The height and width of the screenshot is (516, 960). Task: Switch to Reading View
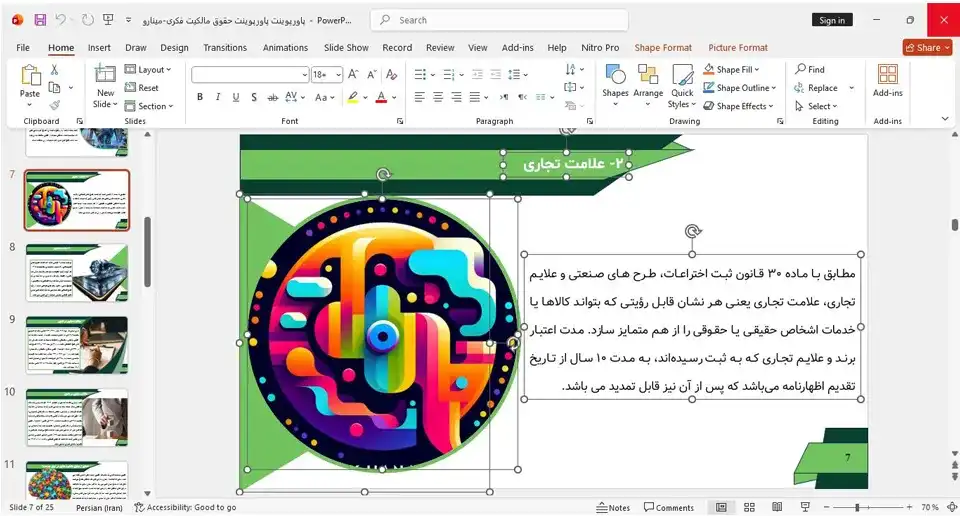(x=777, y=507)
